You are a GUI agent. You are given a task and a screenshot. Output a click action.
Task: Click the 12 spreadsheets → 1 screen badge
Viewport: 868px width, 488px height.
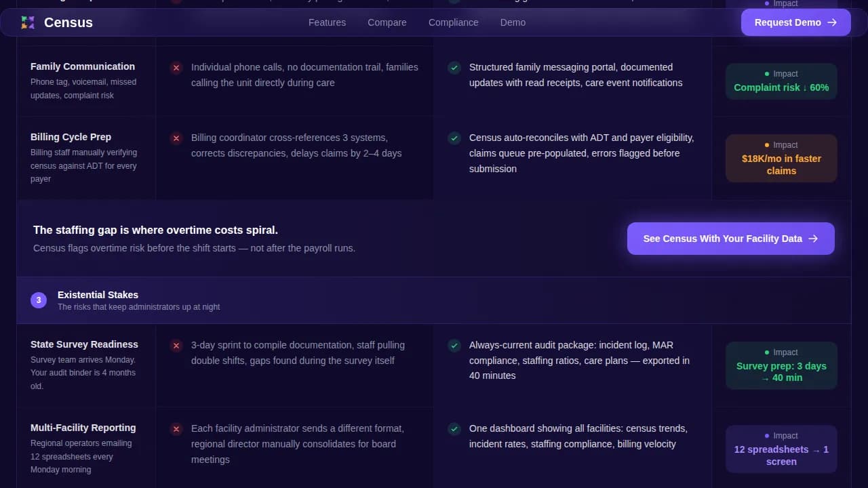781,449
